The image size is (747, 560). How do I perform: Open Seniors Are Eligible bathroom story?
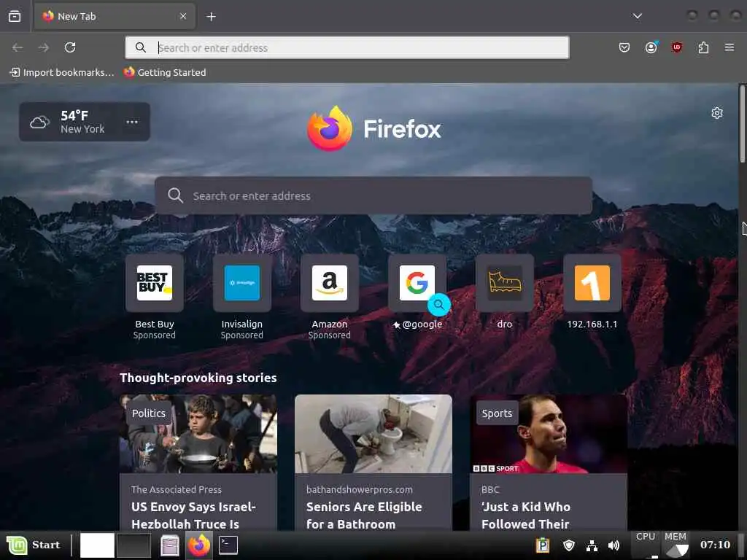(x=373, y=463)
